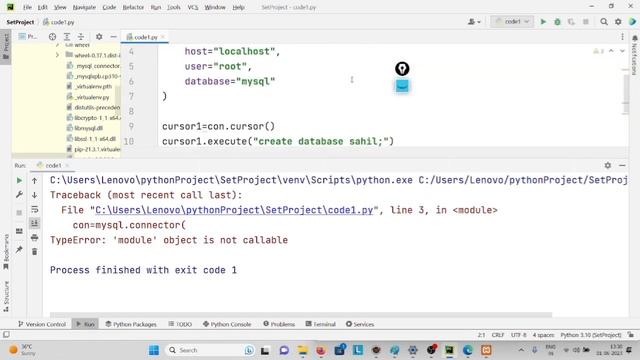Go to next highlighted error arrow

click(x=622, y=51)
